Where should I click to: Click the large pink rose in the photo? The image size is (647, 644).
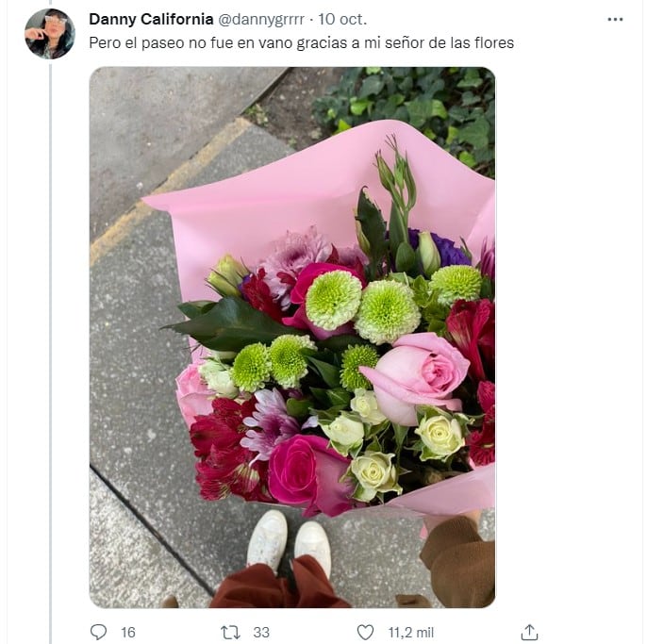pos(415,372)
